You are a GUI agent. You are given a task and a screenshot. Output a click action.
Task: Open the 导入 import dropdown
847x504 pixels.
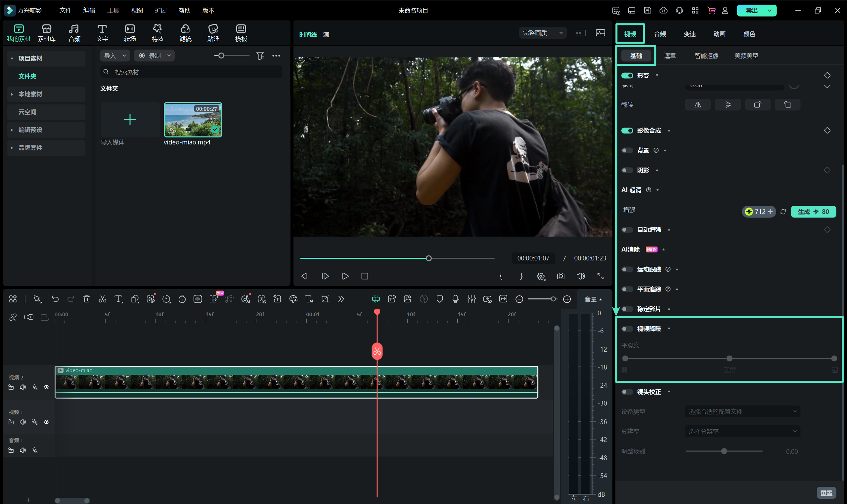(x=115, y=56)
